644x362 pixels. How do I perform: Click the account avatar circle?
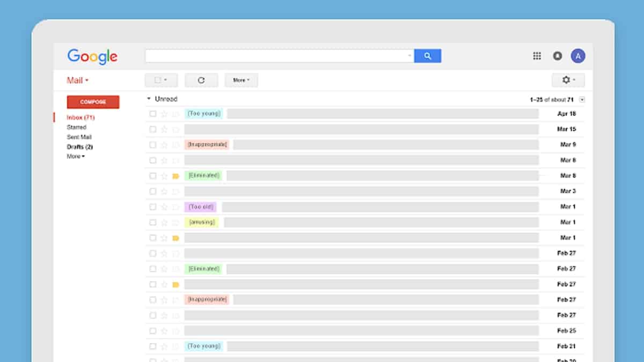click(578, 55)
